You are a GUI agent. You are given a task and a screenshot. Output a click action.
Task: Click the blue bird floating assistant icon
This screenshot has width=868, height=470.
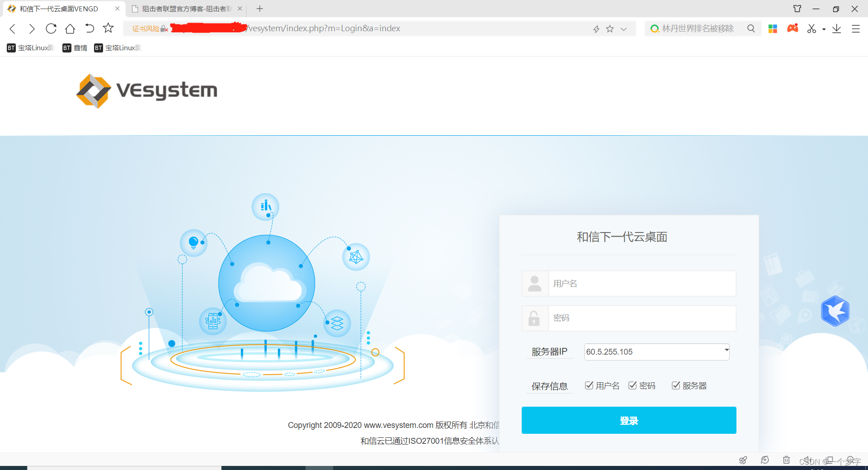point(835,311)
